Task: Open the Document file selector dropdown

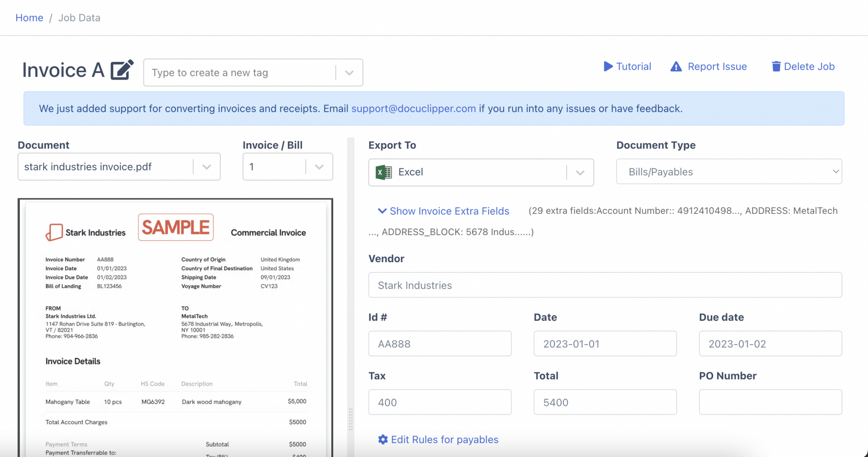Action: 206,166
